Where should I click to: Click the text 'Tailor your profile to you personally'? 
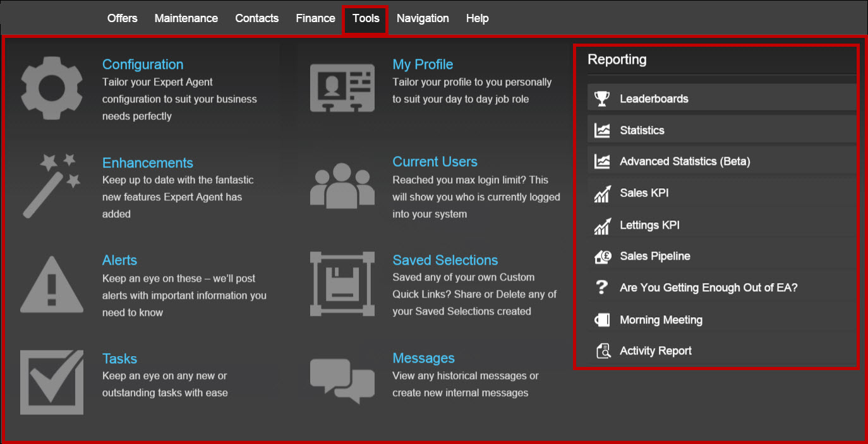tap(472, 82)
